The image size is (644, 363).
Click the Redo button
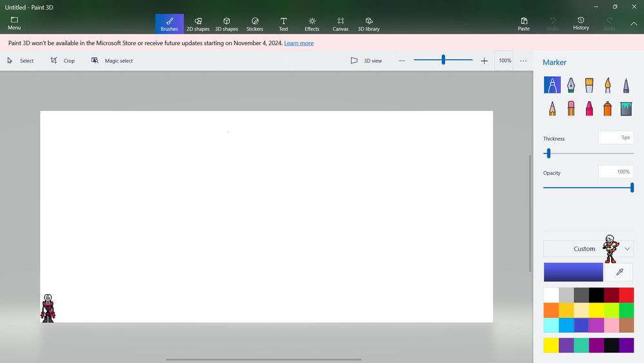[609, 23]
